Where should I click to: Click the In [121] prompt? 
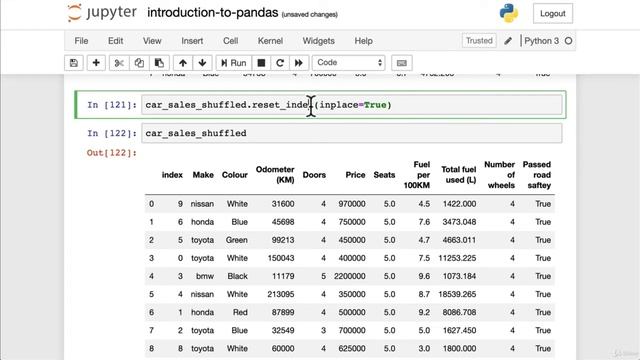[111, 105]
